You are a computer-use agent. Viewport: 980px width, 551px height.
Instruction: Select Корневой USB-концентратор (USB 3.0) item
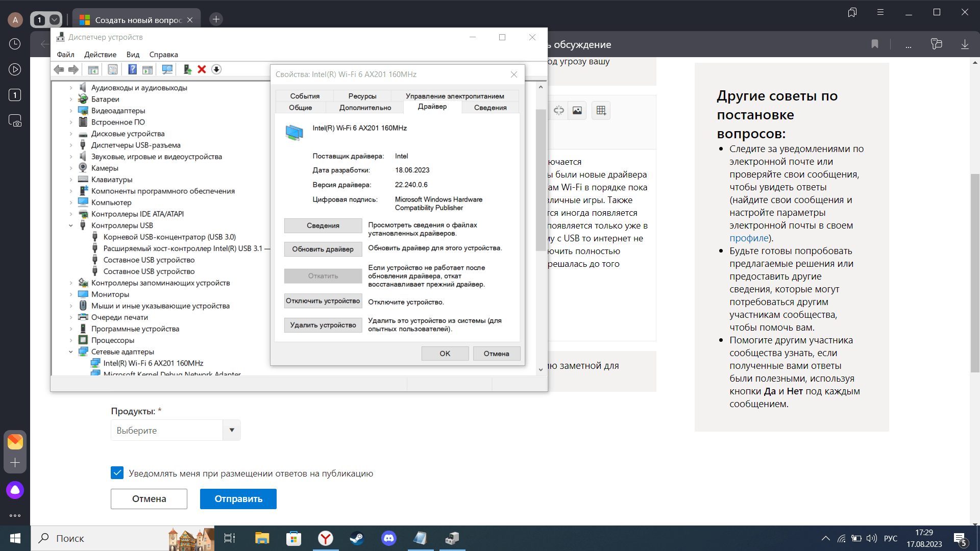tap(169, 237)
